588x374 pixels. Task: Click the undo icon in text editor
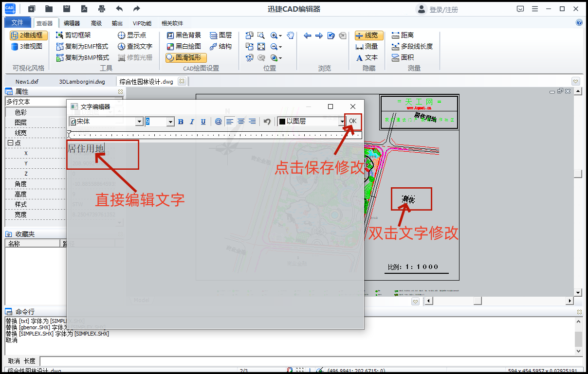pos(267,122)
